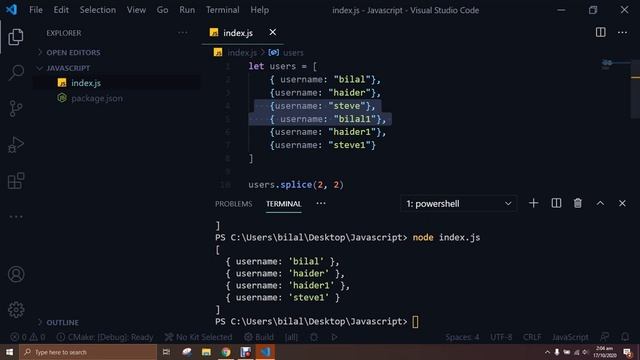This screenshot has width=640, height=360.
Task: Change file encoding UTF-8
Action: pos(501,337)
